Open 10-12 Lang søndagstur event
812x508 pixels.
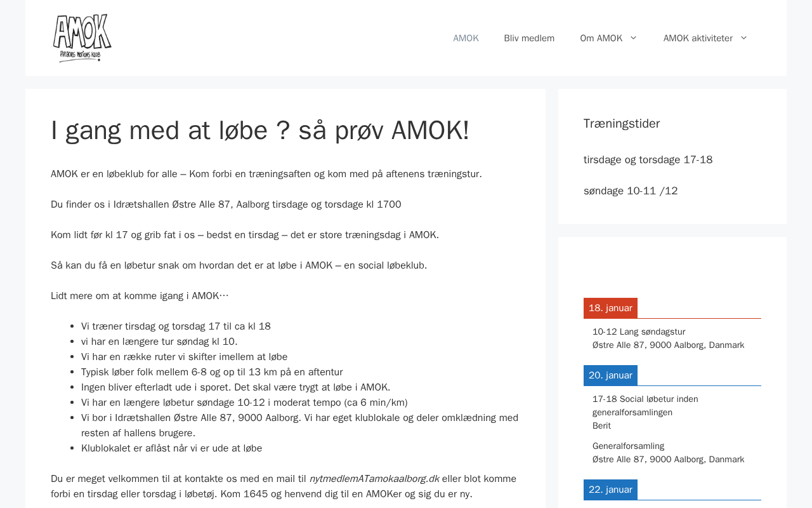tap(639, 331)
